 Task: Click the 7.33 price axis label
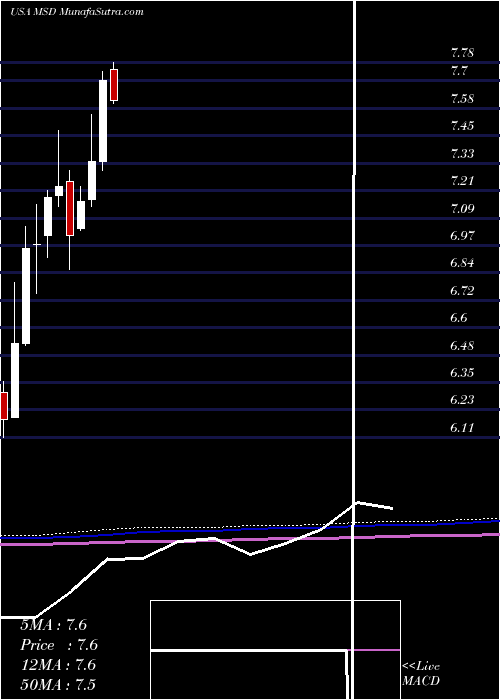tap(462, 154)
